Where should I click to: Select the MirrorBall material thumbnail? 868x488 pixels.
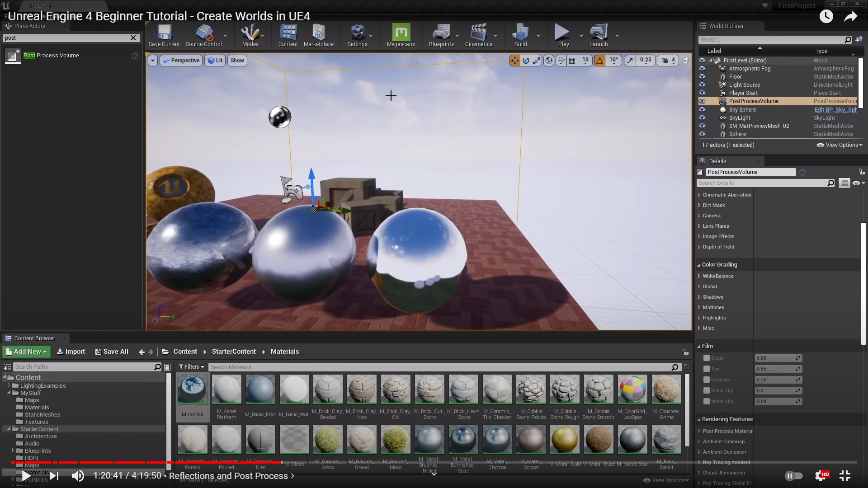click(x=193, y=389)
